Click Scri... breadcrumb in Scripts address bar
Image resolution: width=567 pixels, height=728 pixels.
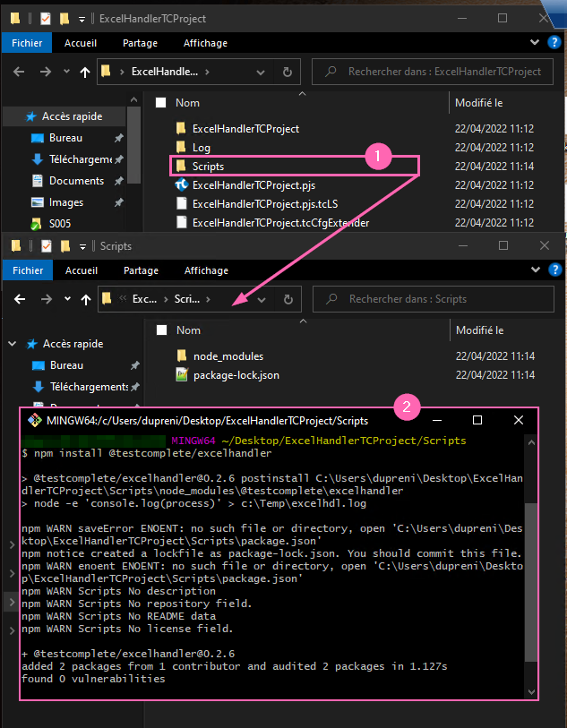pos(187,299)
